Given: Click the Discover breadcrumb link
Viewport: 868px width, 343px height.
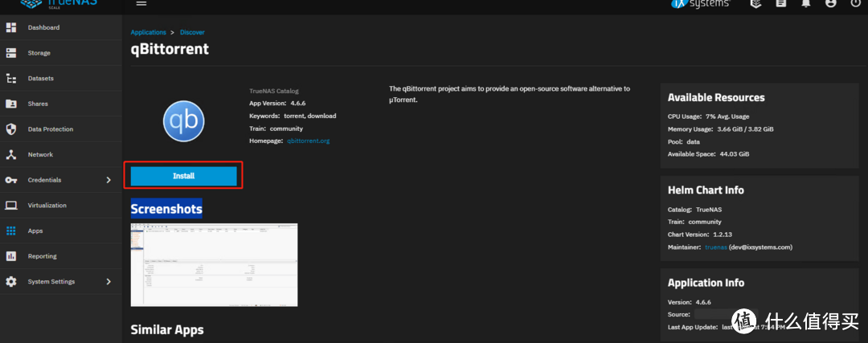Looking at the screenshot, I should 192,33.
